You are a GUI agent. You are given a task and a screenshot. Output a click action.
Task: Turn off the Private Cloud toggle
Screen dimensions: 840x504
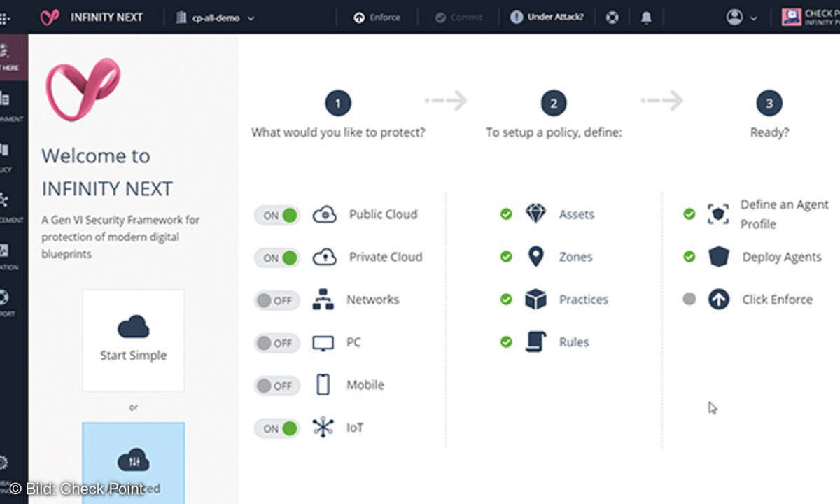277,258
